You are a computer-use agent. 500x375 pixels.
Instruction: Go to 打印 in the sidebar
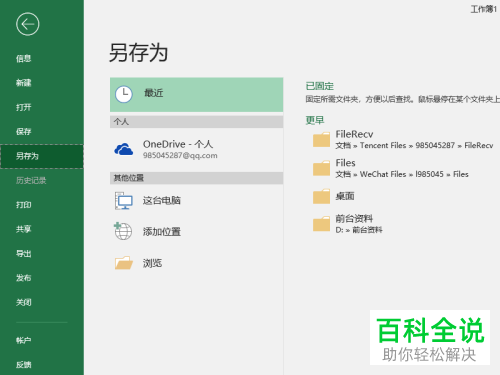[23, 205]
